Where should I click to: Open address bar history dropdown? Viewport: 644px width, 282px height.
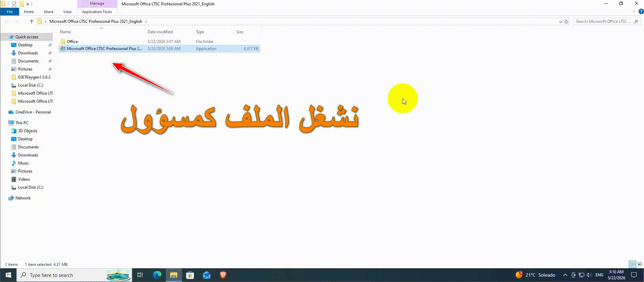click(x=560, y=21)
